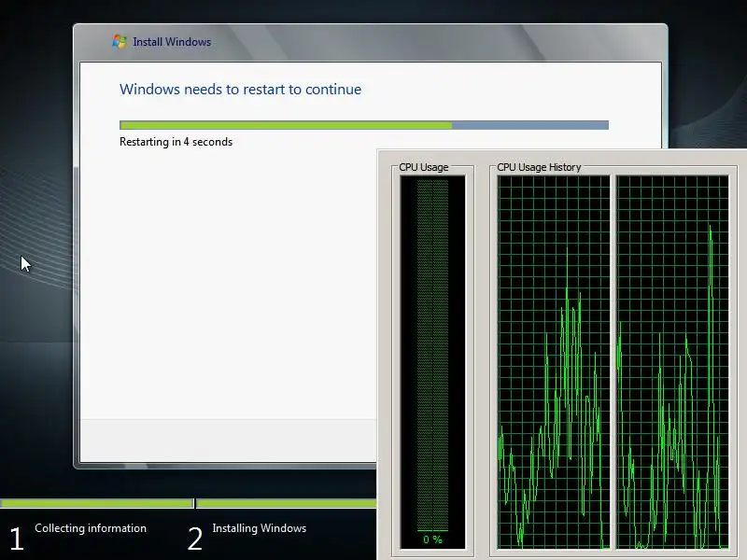Screen dimensions: 747x560
Task: Click the step number "2" at the bottom
Action: point(195,539)
